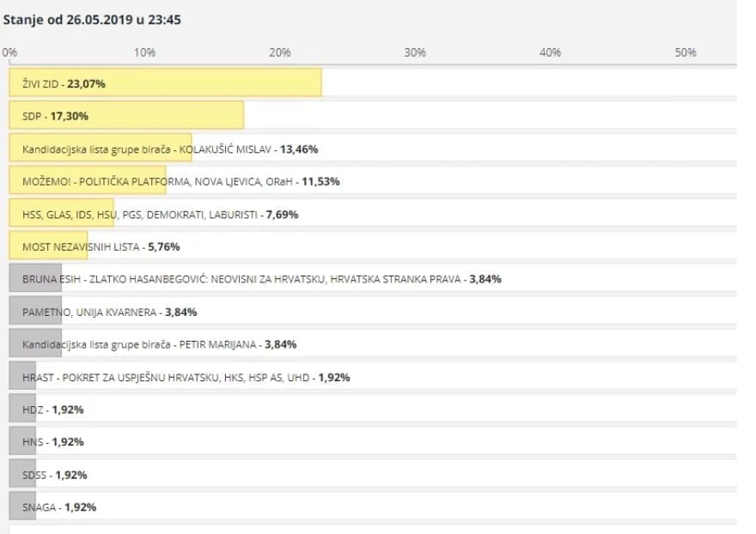
Task: Select the SDP 17,30% result bar
Action: click(126, 116)
